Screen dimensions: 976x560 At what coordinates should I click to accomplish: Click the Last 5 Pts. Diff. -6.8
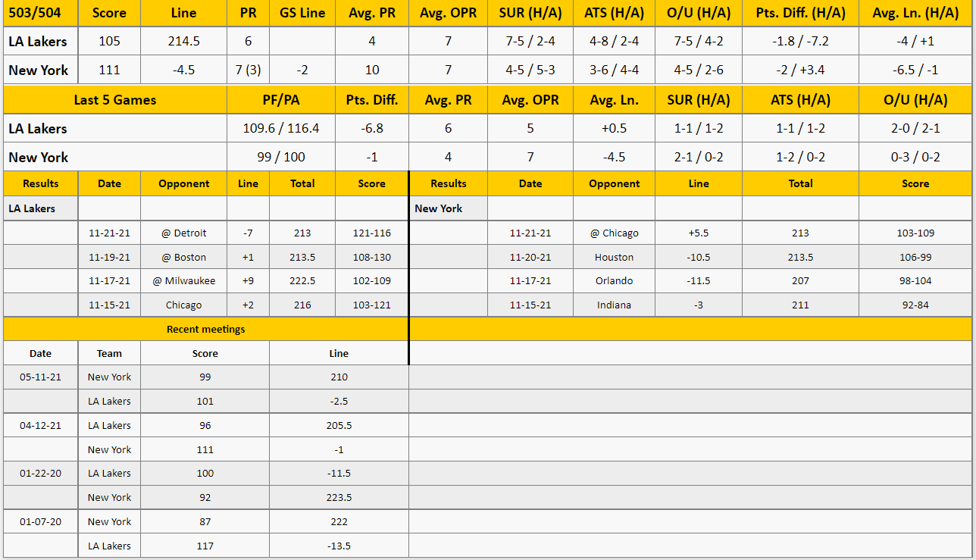pyautogui.click(x=371, y=128)
